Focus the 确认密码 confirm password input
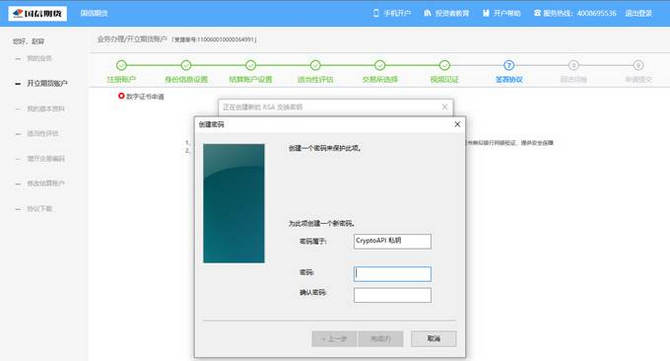The image size is (670, 361). click(x=392, y=295)
